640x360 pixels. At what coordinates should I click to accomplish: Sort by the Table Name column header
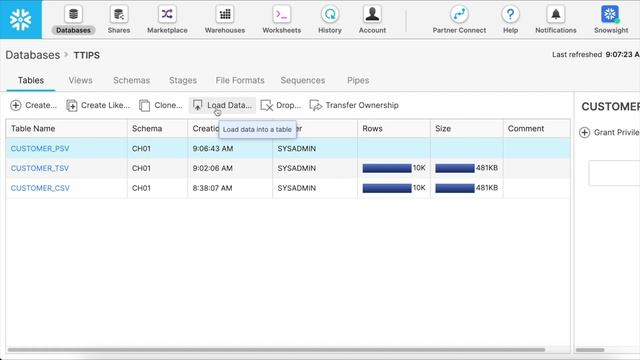pos(66,129)
